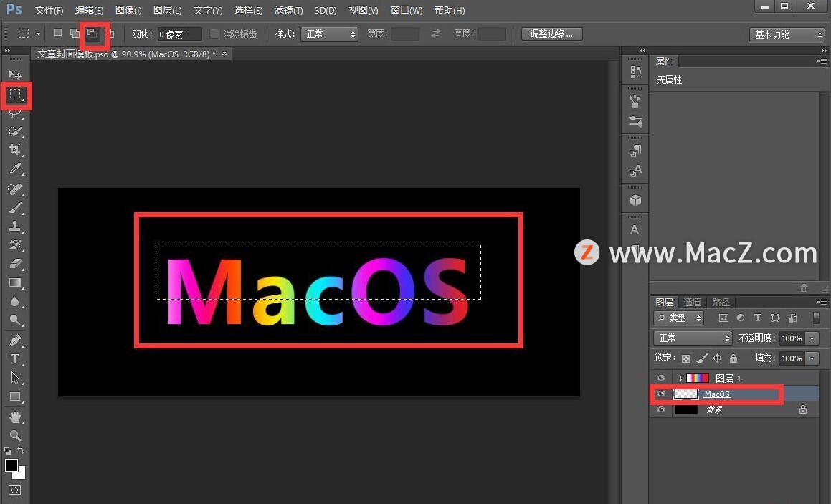Open the Brush Presets panel icon

635,100
